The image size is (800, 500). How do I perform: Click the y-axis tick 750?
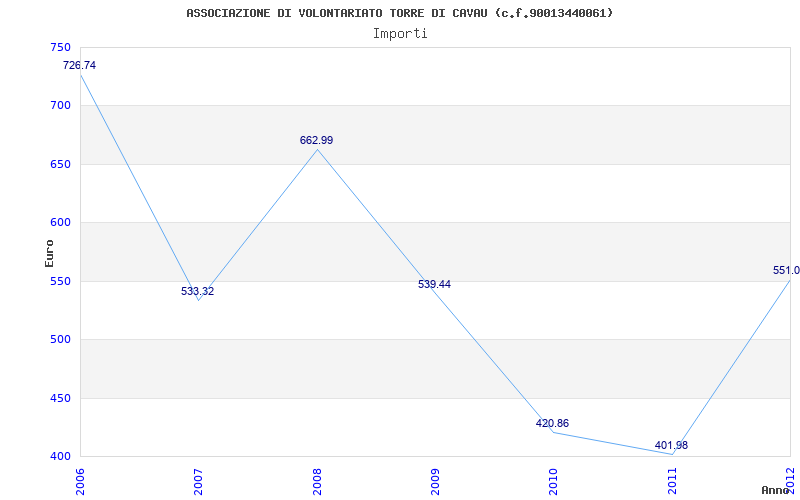click(x=60, y=47)
